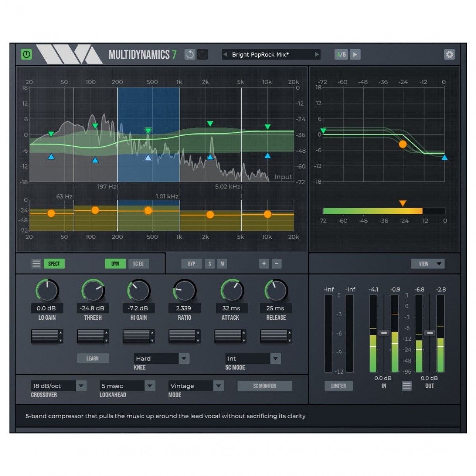Expand the KNEE dropdown showing Hard
The height and width of the screenshot is (476, 476).
(184, 358)
